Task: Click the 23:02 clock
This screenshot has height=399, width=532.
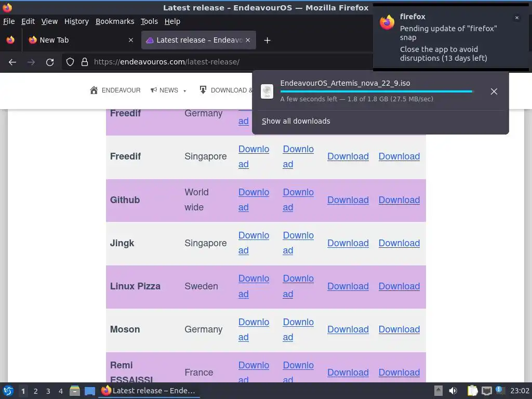Action: [x=520, y=391]
